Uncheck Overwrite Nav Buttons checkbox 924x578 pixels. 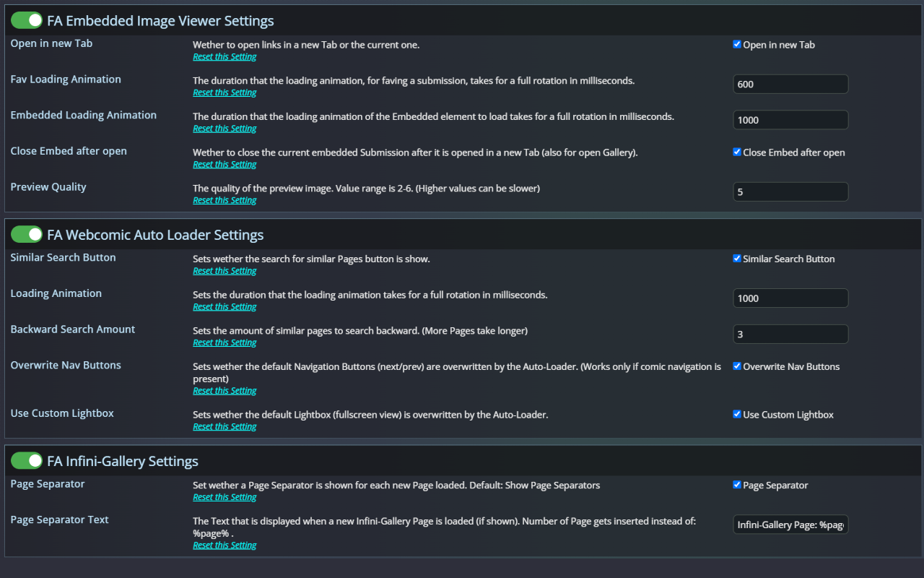point(737,366)
